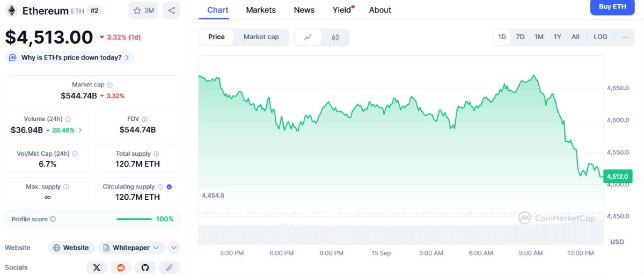
Task: Switch to the Markets tab
Action: tap(261, 10)
